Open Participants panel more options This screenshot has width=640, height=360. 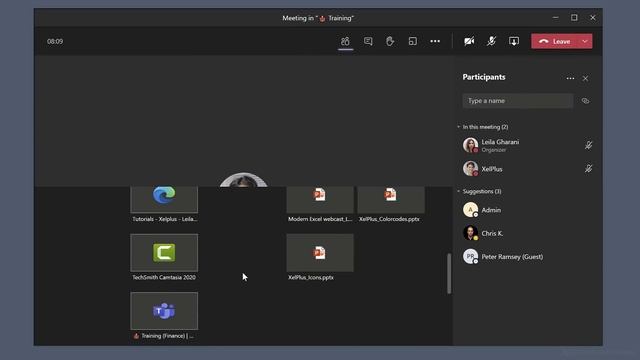570,78
